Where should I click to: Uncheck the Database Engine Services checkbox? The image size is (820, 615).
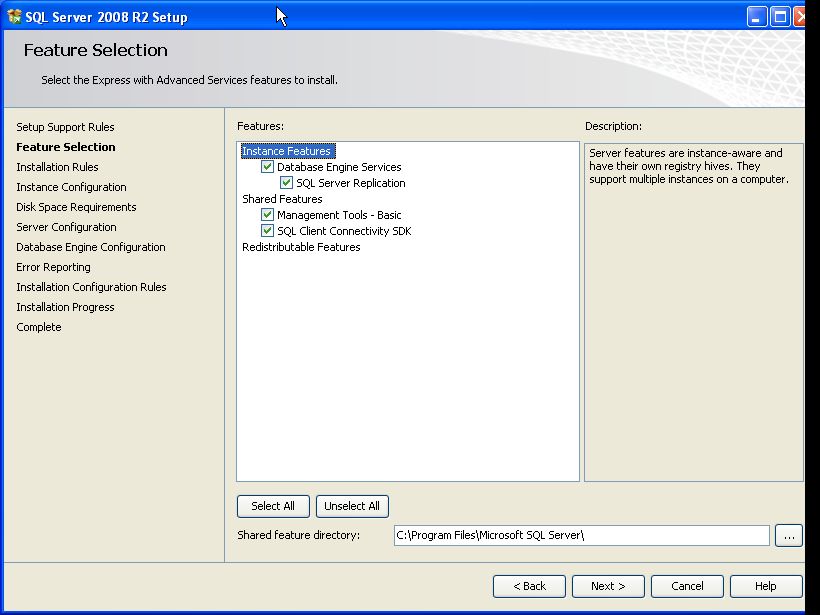click(267, 167)
